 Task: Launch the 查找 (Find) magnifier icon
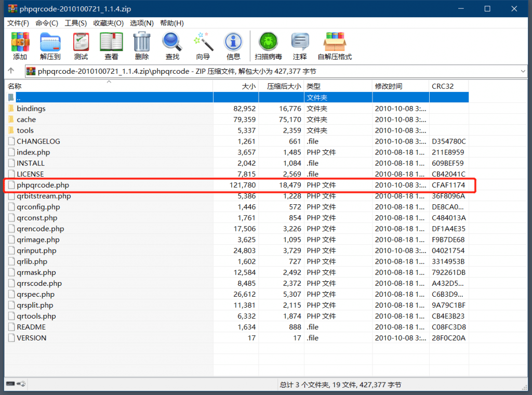point(172,46)
